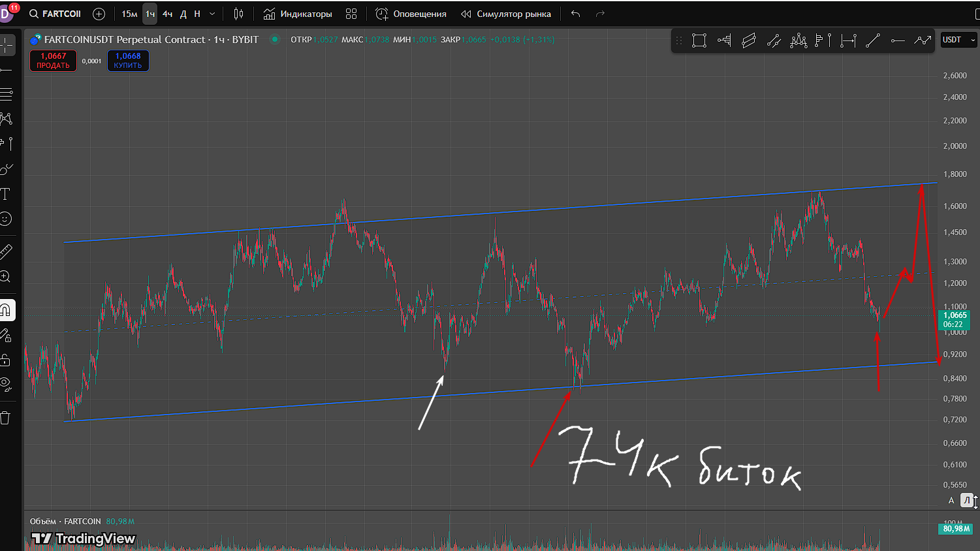The height and width of the screenshot is (551, 980).
Task: Toggle hide all drawings eye icon
Action: click(x=6, y=385)
